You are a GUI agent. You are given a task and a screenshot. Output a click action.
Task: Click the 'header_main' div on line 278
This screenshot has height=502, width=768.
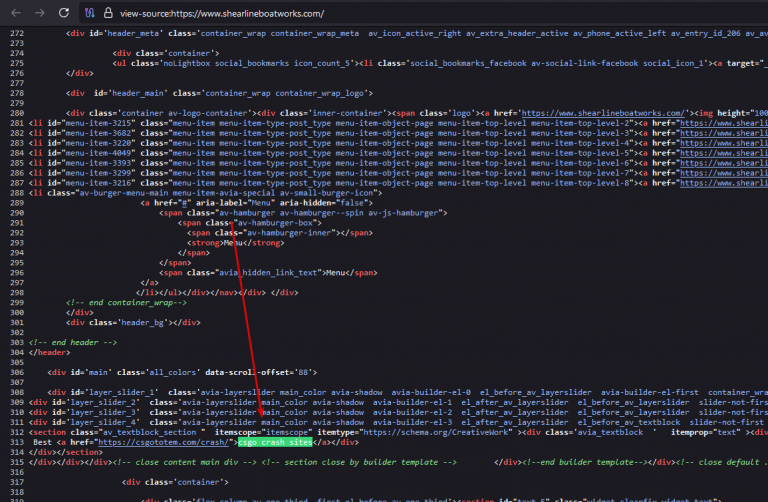(219, 93)
